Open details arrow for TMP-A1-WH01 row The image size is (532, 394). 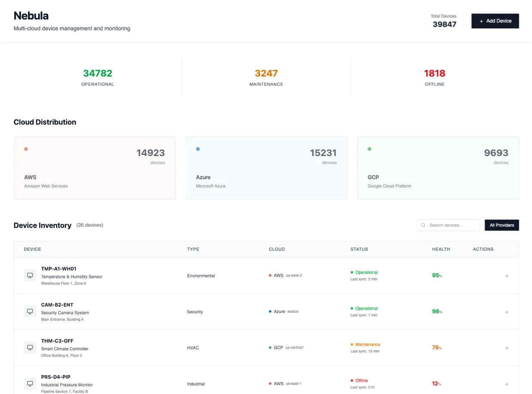506,276
